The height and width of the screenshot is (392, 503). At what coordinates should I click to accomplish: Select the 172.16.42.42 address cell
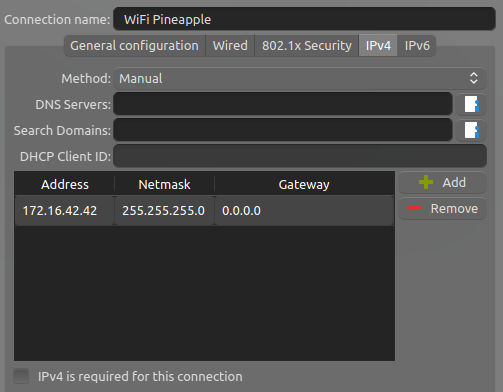pos(64,211)
